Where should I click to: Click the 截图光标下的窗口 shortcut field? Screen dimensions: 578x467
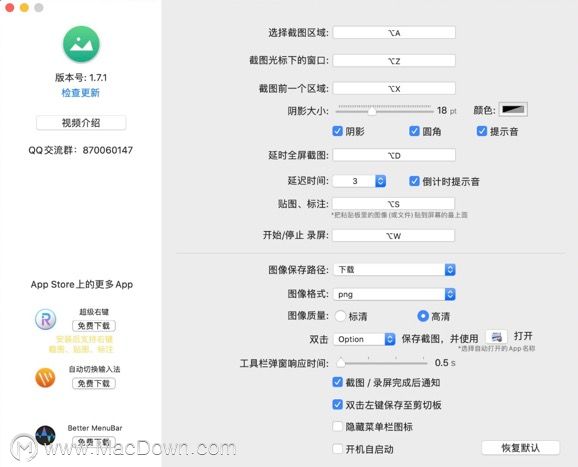394,60
